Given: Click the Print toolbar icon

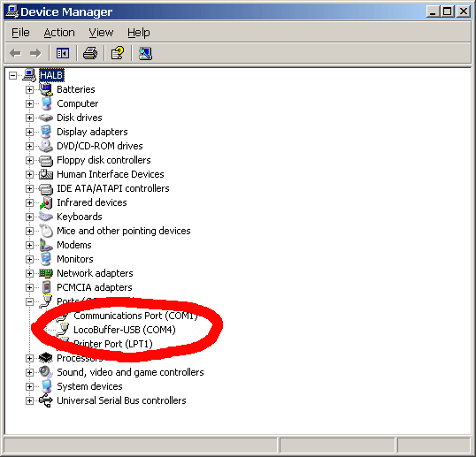Looking at the screenshot, I should pyautogui.click(x=90, y=53).
